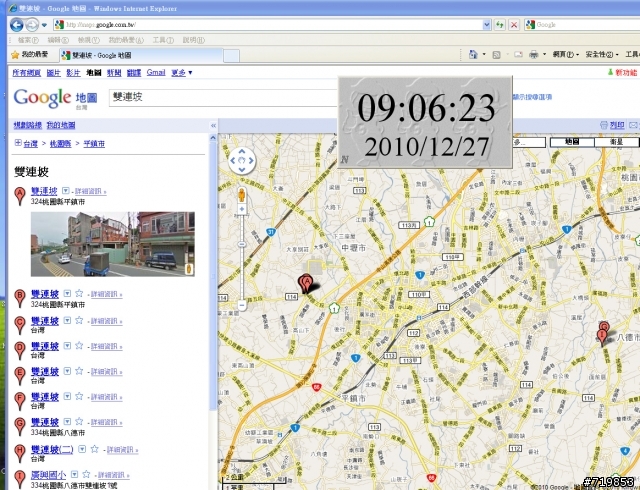Click the 我的最愛 favorites star button
The height and width of the screenshot is (490, 640).
click(x=29, y=55)
